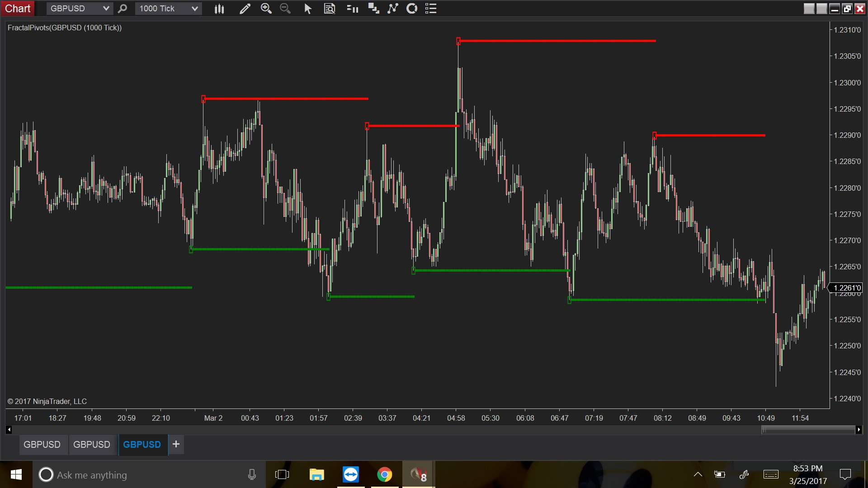Click the zoom out magnifier icon
The height and width of the screenshot is (488, 868).
pos(285,9)
